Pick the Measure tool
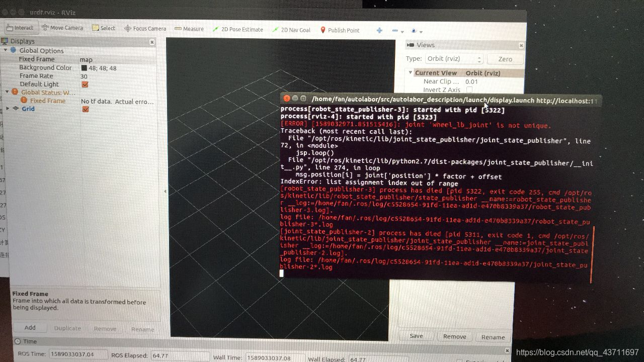 click(189, 29)
